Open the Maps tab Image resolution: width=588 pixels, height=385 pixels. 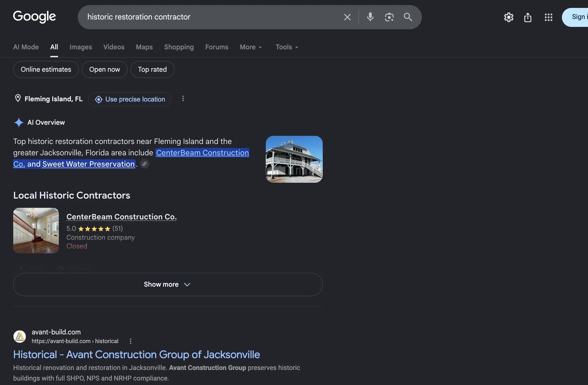coord(144,47)
